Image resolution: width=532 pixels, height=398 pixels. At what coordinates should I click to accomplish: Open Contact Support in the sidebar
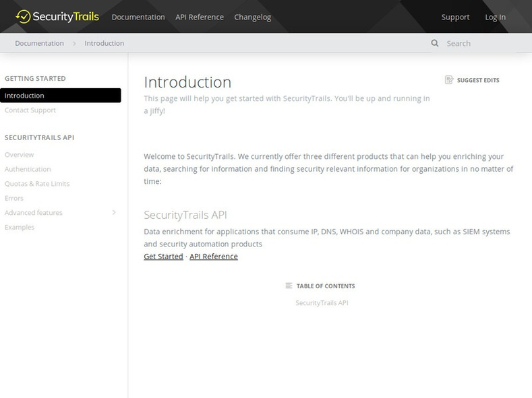point(30,110)
